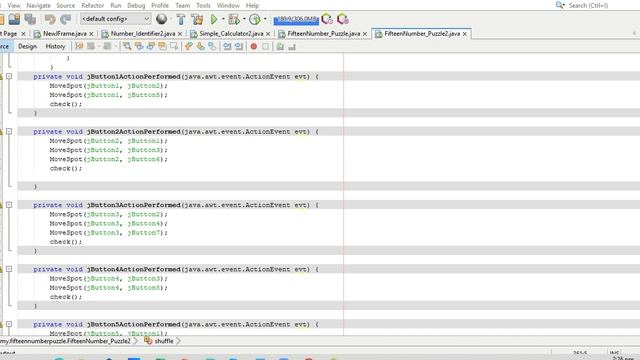
Task: Click the Undo arrow icon
Action: click(50, 19)
